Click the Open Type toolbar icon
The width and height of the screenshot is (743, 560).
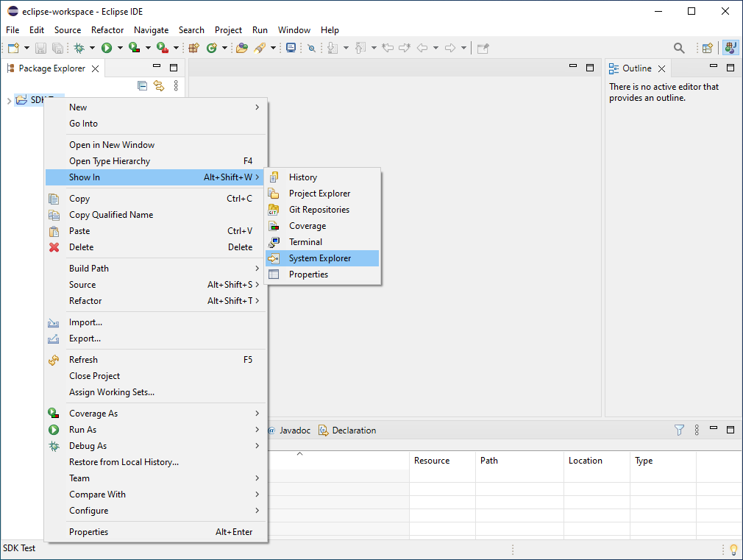[x=242, y=48]
